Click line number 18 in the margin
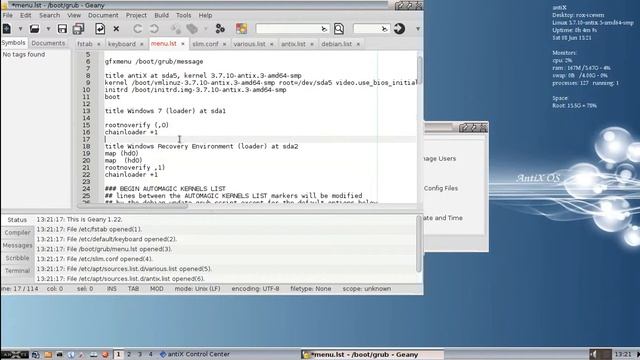640x360 pixels. (86, 147)
